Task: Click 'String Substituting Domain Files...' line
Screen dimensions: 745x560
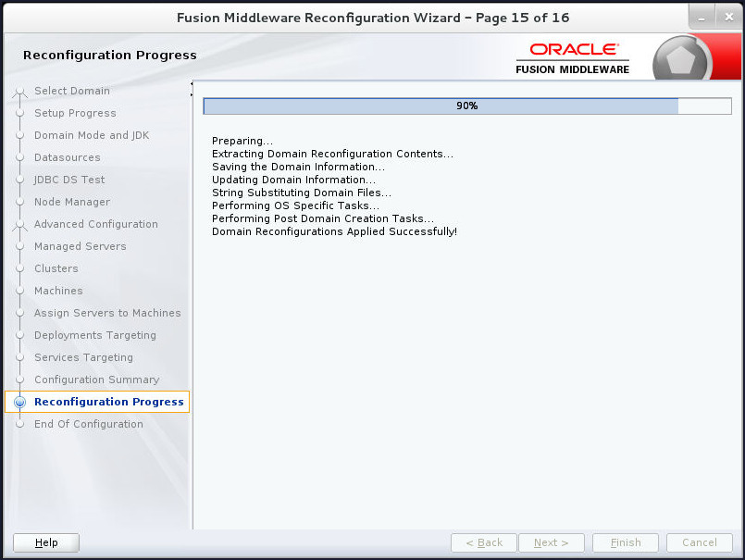Action: (x=302, y=193)
